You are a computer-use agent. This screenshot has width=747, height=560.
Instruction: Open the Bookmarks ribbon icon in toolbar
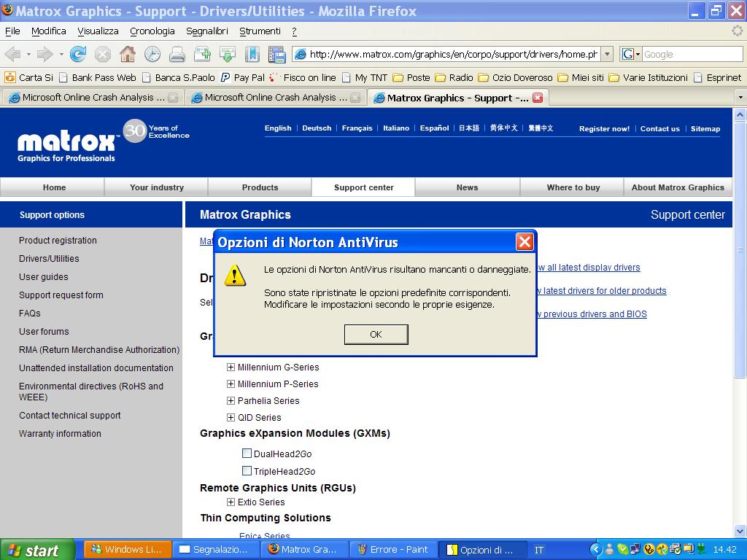coord(252,54)
